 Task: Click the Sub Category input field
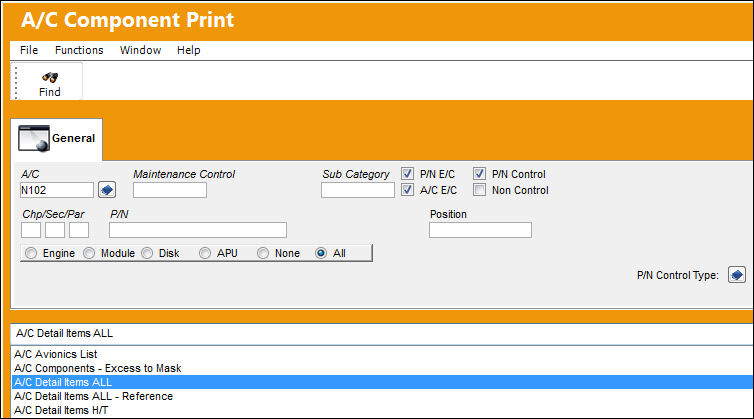(358, 190)
